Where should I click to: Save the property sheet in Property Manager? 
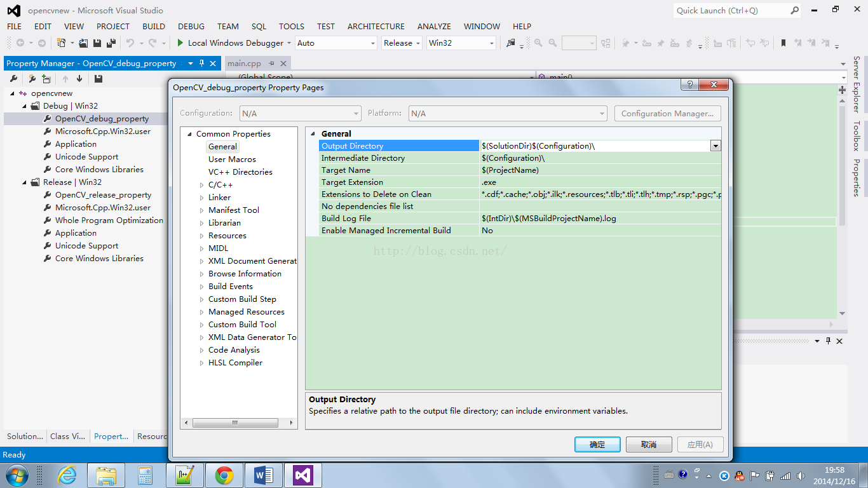coord(98,79)
